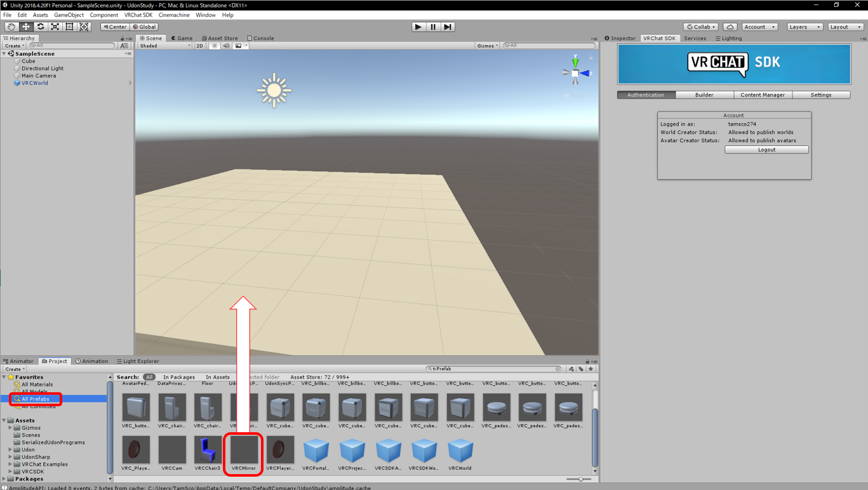Click the green Y axis cone on gizmo

click(575, 63)
